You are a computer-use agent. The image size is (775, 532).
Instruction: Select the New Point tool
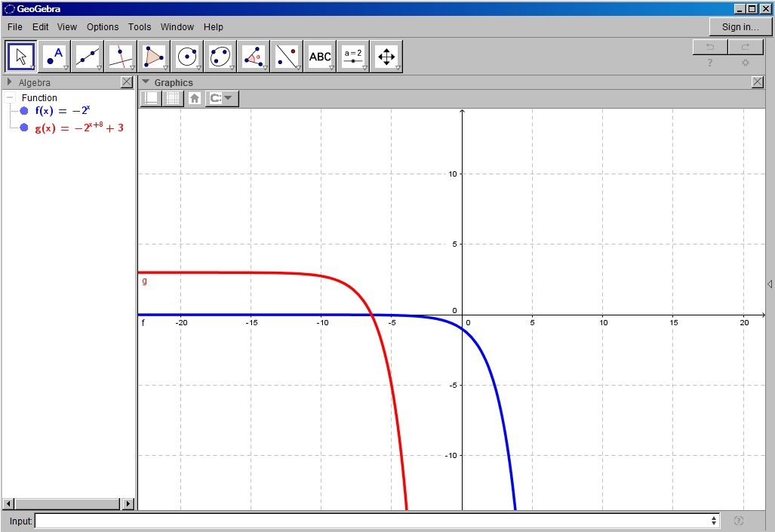tap(54, 57)
